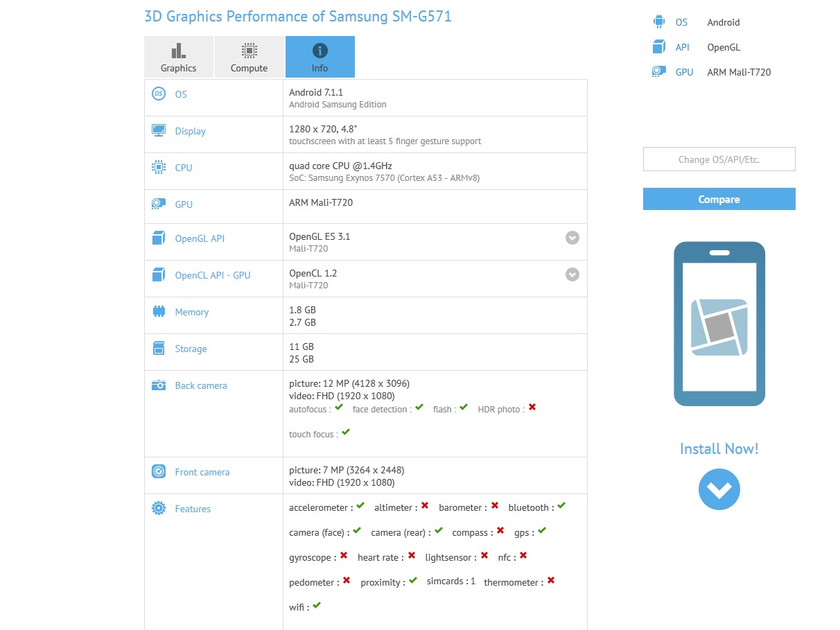Viewport: 840px width, 630px height.
Task: Click the HDR photo red cross
Action: 532,408
